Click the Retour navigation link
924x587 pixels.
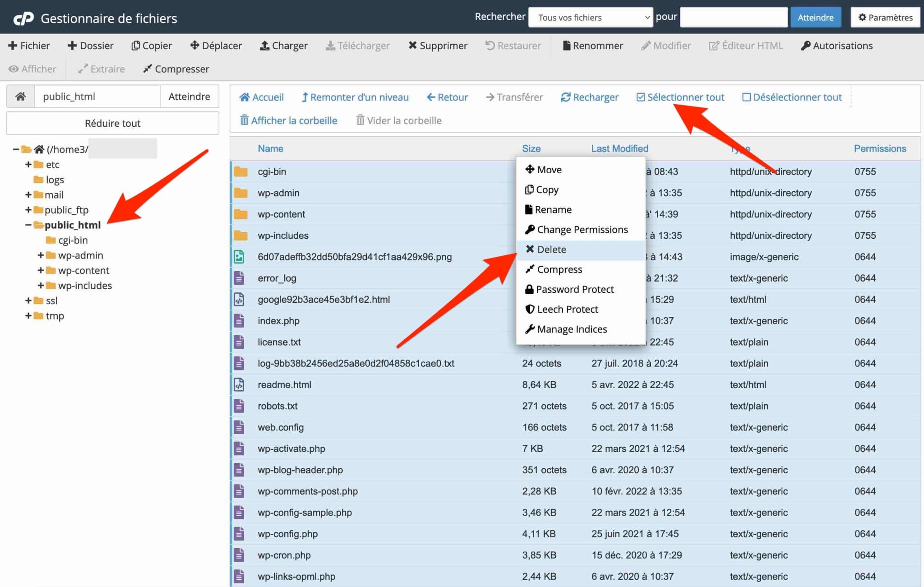click(447, 97)
